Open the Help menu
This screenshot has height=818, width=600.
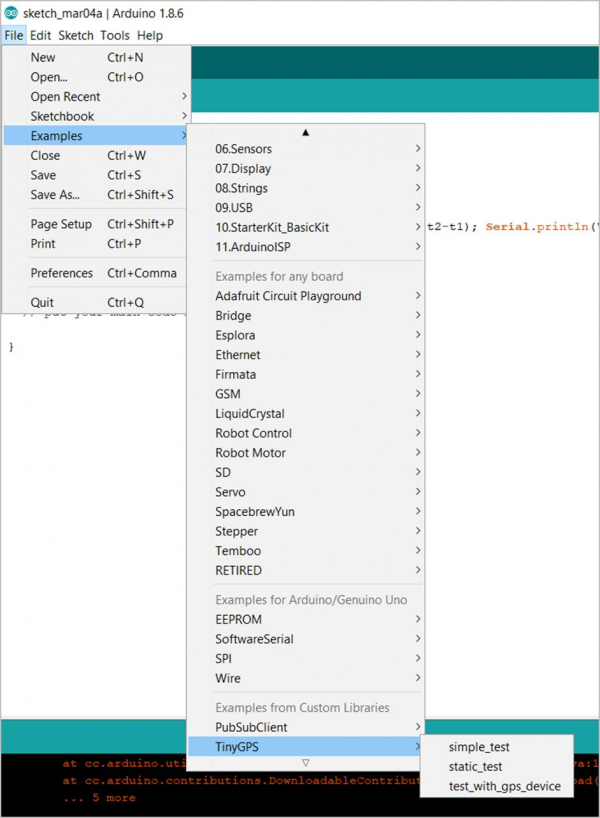click(149, 35)
